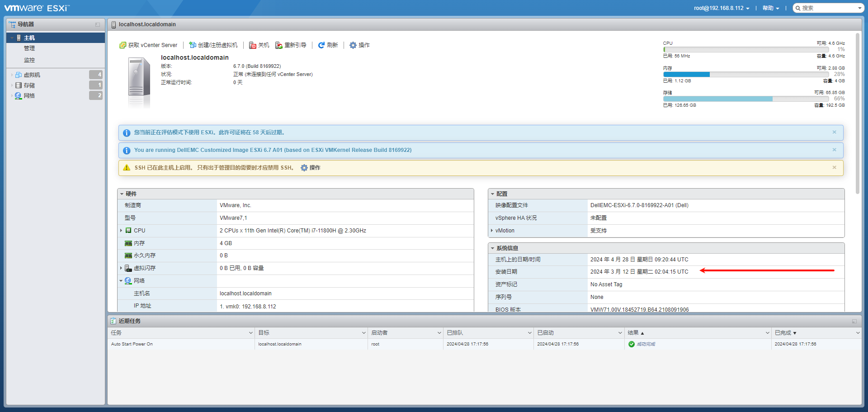Click info icon on evaluation notice
Image resolution: width=868 pixels, height=412 pixels.
point(127,133)
